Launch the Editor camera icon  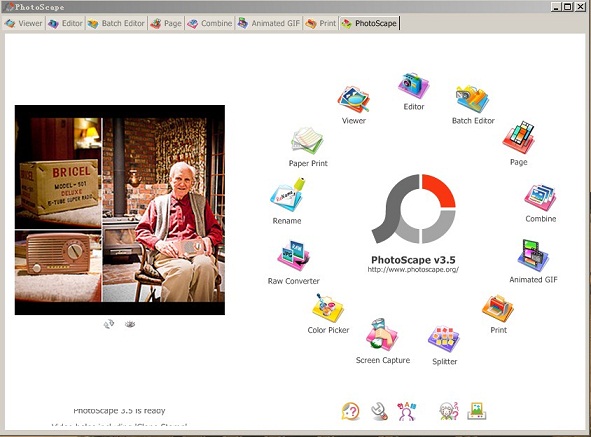click(413, 86)
